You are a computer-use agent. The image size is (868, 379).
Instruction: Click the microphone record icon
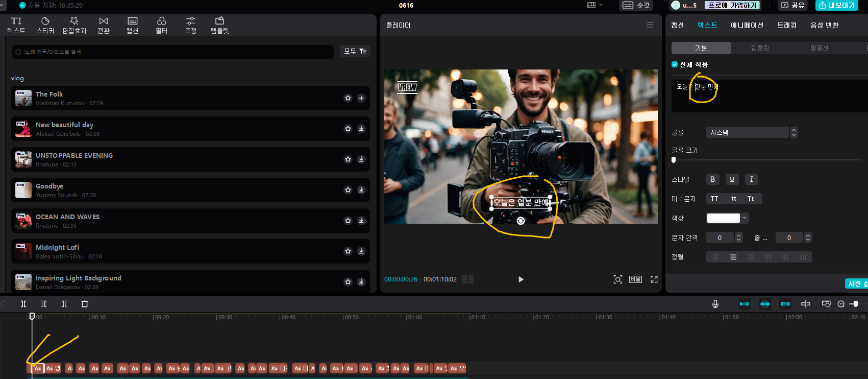pyautogui.click(x=715, y=304)
